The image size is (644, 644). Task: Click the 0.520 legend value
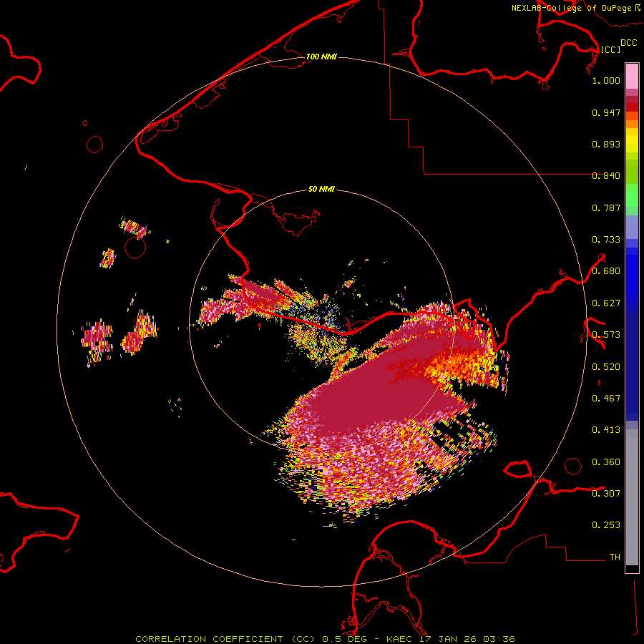606,367
